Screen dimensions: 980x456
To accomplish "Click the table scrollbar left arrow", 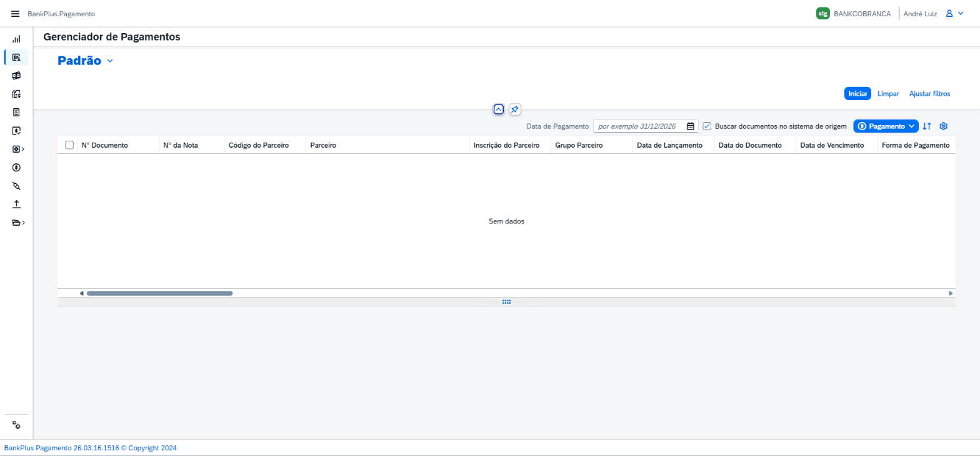I will coord(81,293).
